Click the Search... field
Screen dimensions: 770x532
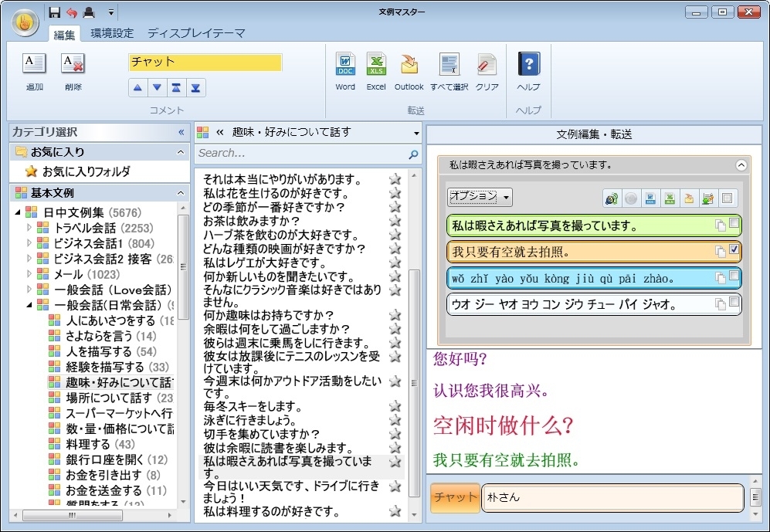308,154
